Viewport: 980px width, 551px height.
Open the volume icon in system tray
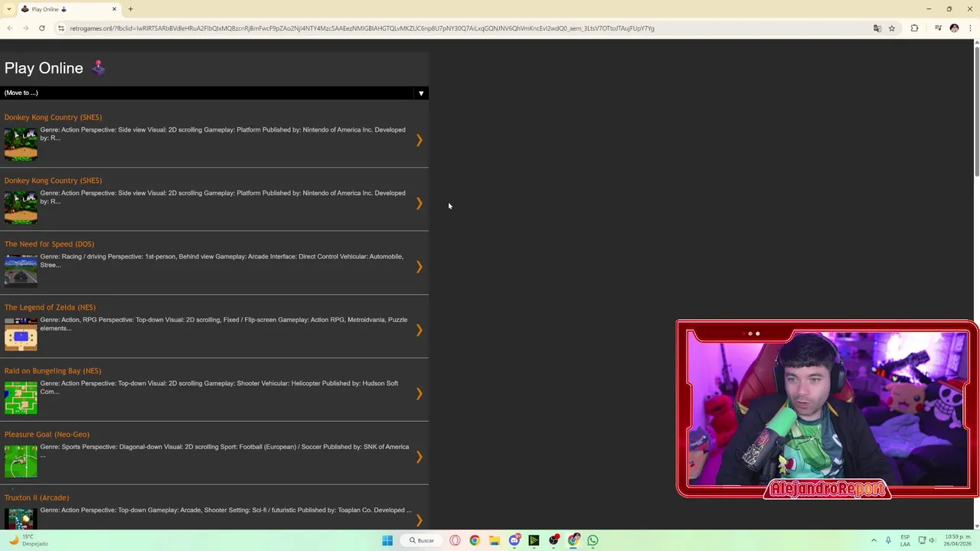933,540
